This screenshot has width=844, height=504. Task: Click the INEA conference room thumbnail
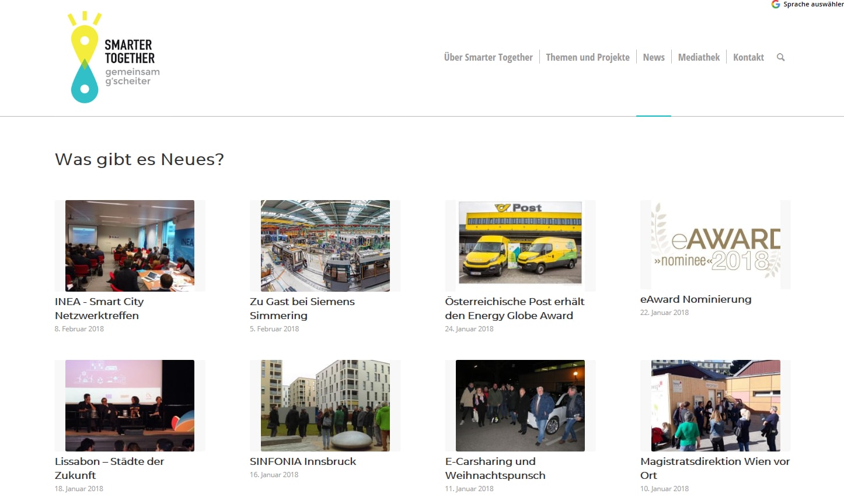point(130,246)
